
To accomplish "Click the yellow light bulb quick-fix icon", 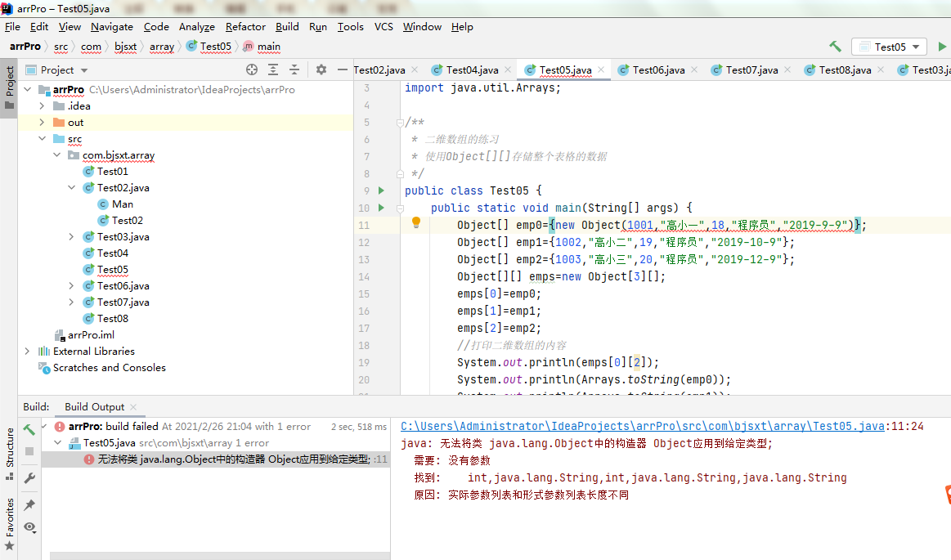I will click(416, 222).
